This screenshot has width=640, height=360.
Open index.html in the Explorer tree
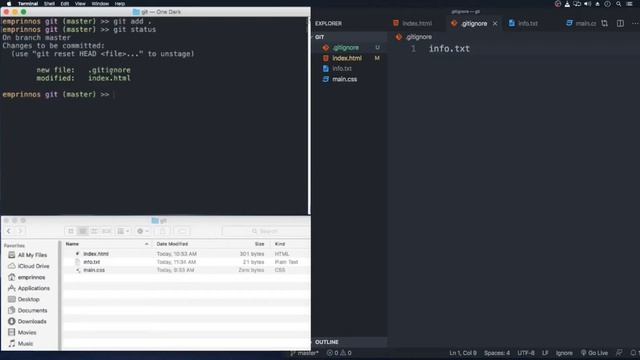[349, 58]
